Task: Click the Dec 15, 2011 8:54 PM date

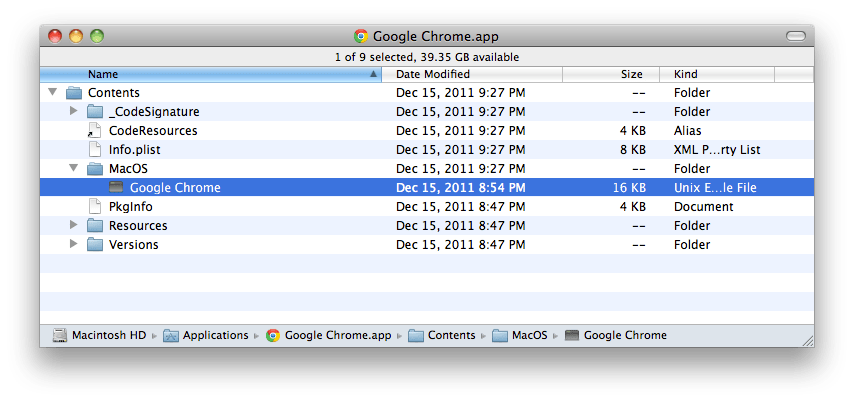Action: pyautogui.click(x=461, y=188)
